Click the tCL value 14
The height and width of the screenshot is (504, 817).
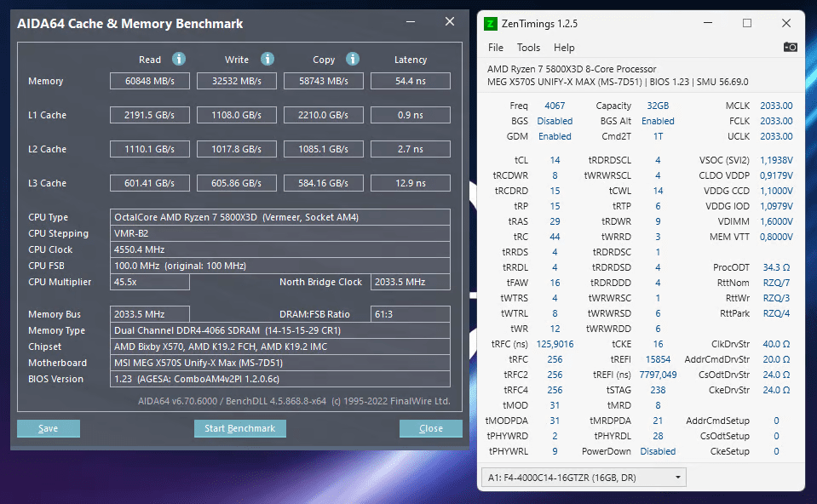point(555,160)
